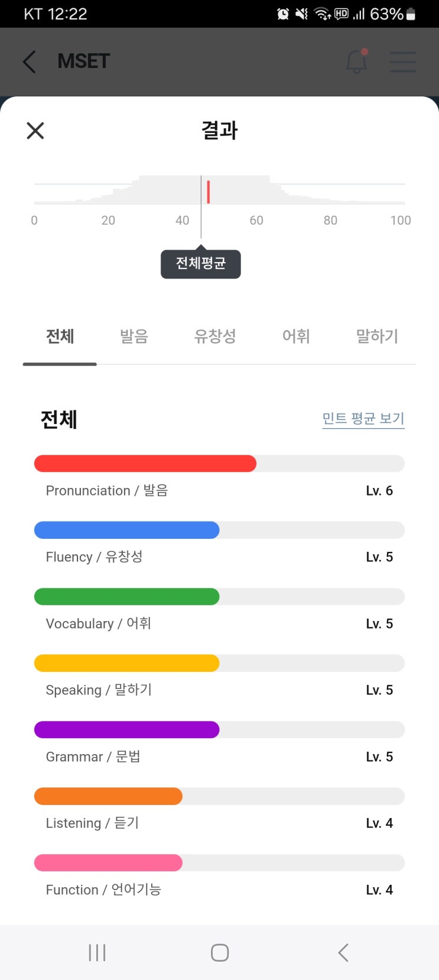Open the hamburger menu icon
The image size is (439, 980).
coord(403,62)
